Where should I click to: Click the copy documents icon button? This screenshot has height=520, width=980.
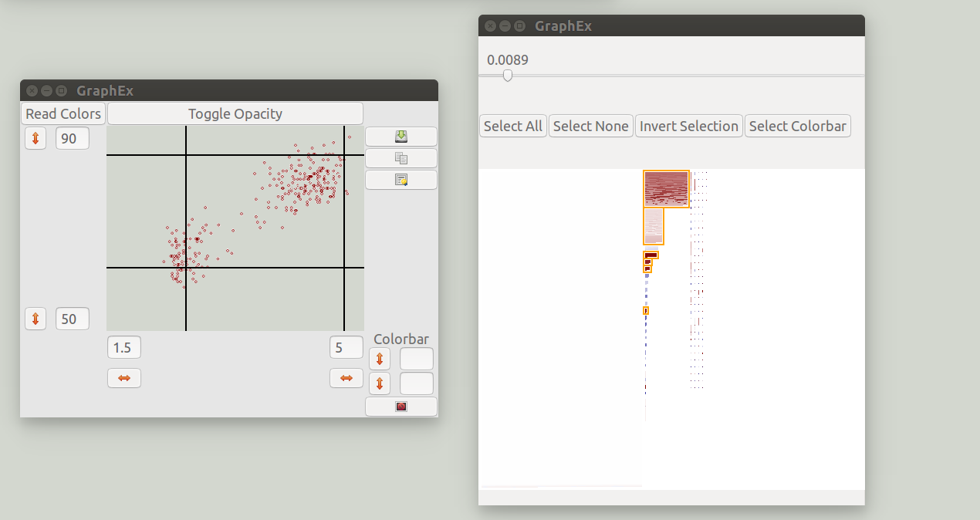click(401, 158)
